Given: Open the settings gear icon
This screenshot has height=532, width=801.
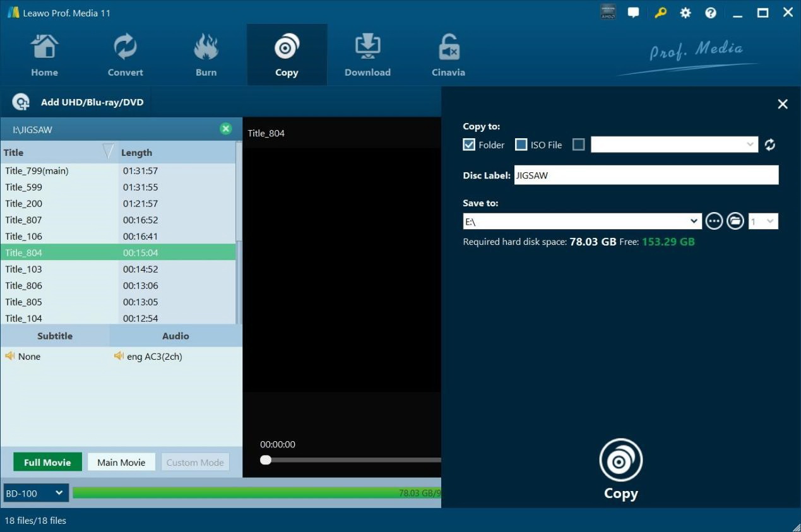Looking at the screenshot, I should [x=685, y=13].
